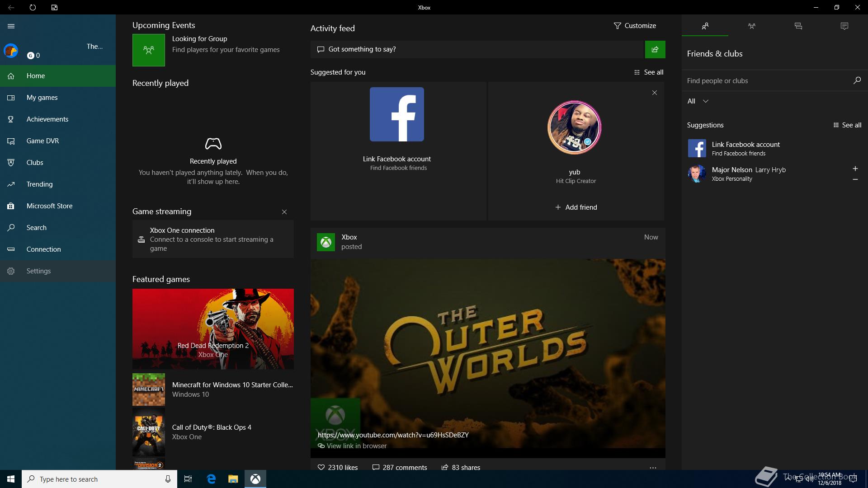The image size is (868, 488).
Task: Click View link in browser
Action: [352, 446]
